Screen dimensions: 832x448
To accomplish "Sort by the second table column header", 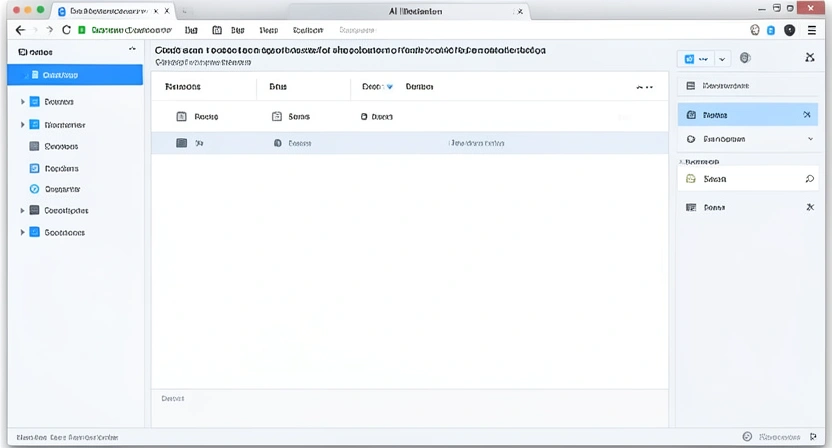I will click(x=278, y=87).
